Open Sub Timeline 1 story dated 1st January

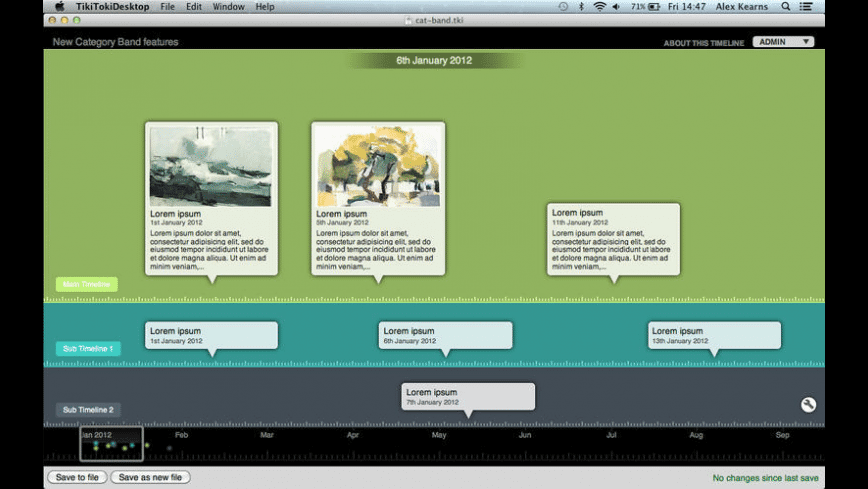click(212, 335)
